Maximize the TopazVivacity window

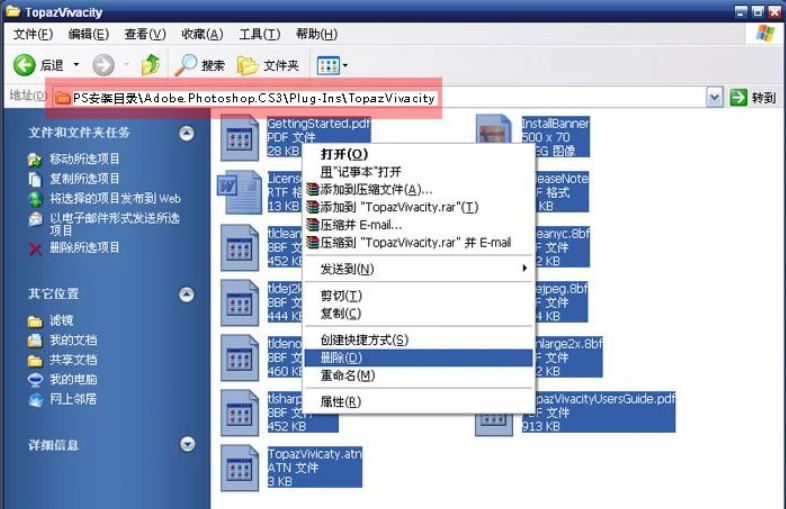coord(757,12)
